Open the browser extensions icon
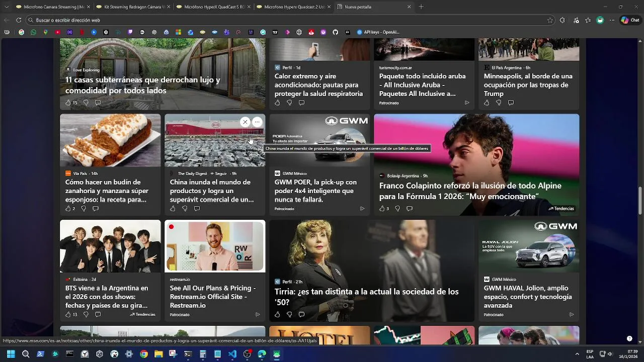Screen dimensions: 644x362 [x=562, y=20]
